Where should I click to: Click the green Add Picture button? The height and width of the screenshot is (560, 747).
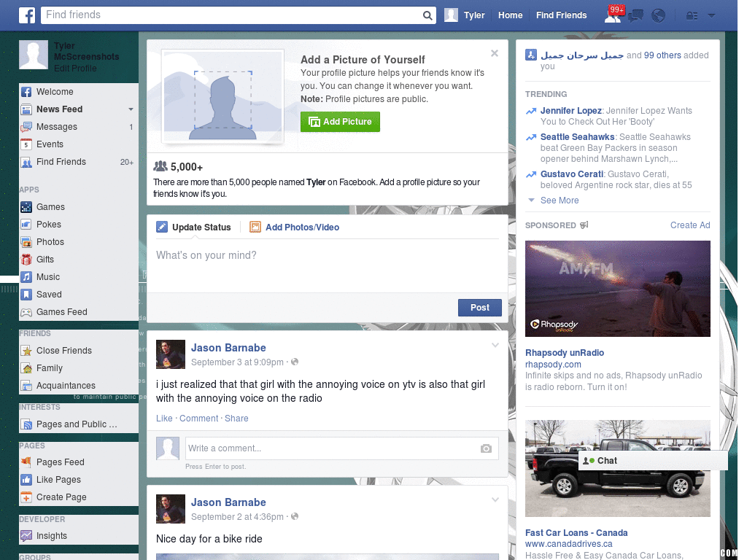tap(340, 122)
